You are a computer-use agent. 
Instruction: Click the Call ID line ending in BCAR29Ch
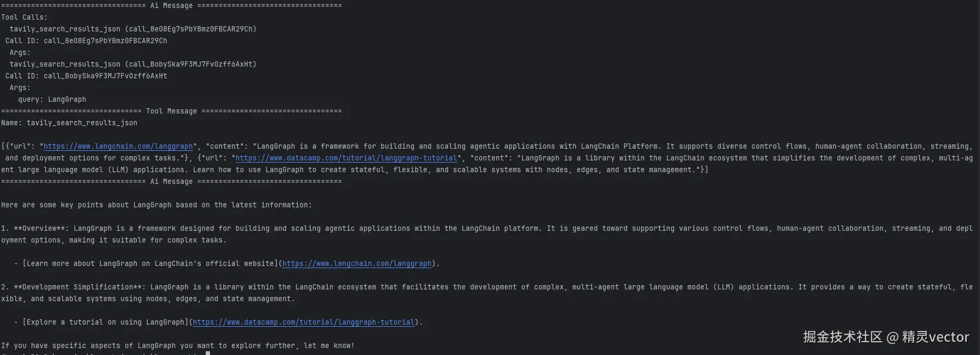point(86,41)
